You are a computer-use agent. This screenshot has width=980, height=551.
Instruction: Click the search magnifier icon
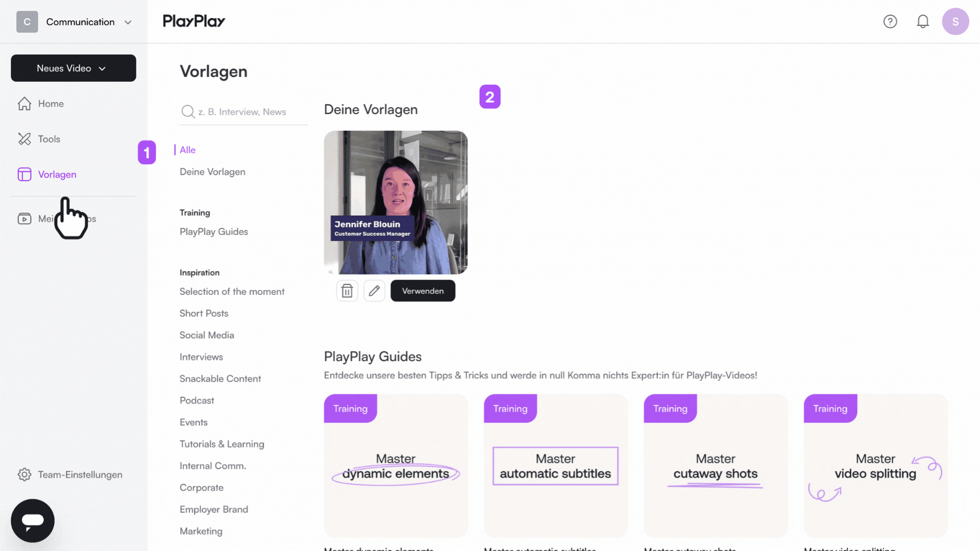click(188, 112)
